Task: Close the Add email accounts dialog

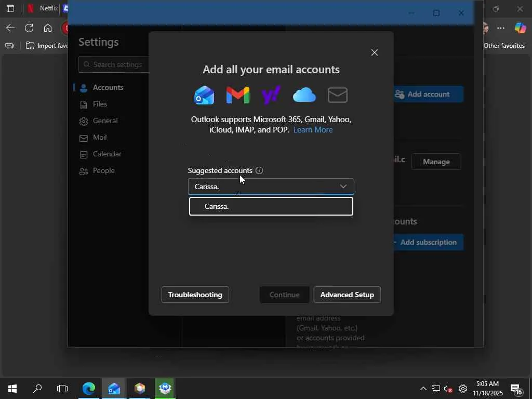Action: (374, 52)
